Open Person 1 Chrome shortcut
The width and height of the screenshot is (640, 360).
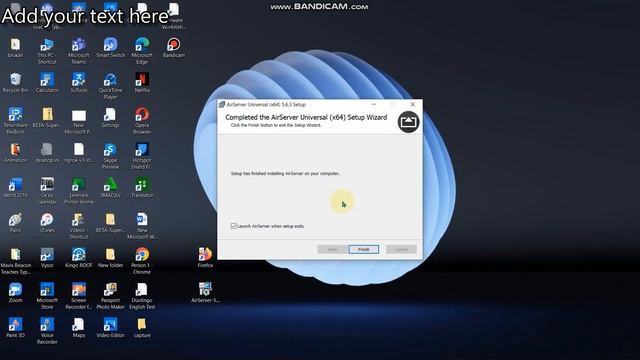coord(142,261)
